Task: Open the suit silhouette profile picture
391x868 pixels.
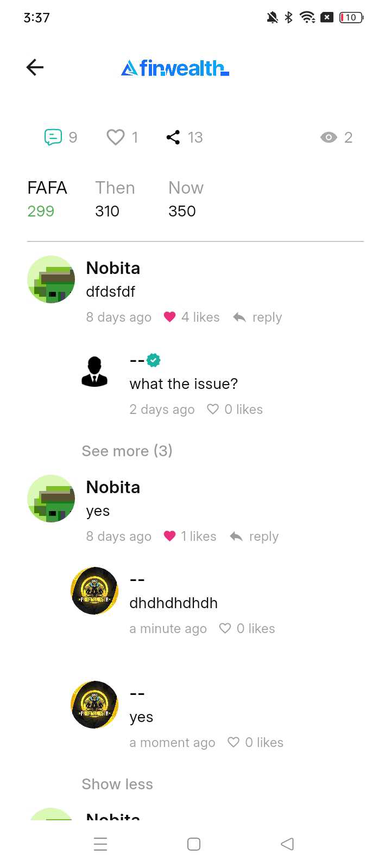Action: point(94,372)
